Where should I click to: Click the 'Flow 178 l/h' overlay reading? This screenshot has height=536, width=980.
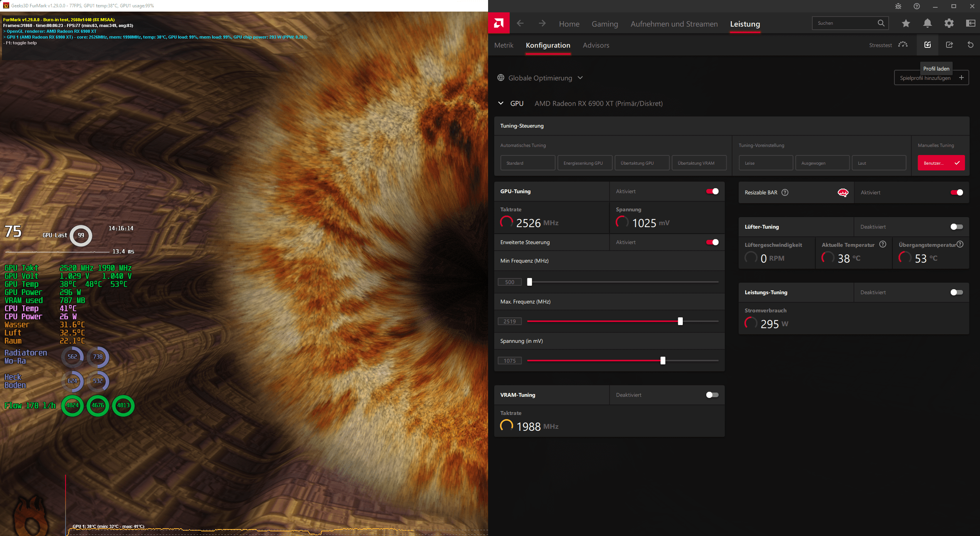pyautogui.click(x=30, y=405)
